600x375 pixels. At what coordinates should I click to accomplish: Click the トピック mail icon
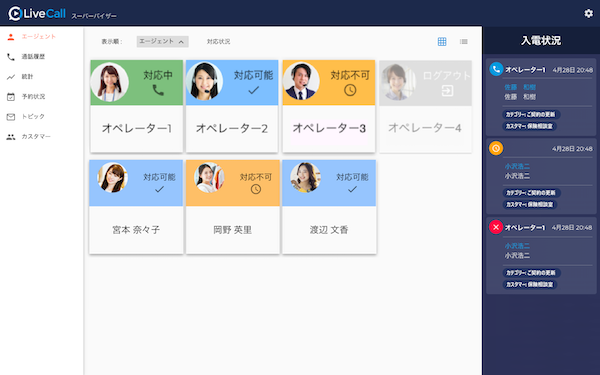11,117
